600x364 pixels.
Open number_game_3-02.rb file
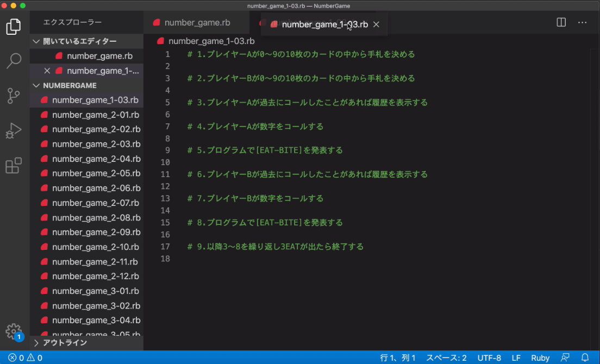click(x=86, y=306)
